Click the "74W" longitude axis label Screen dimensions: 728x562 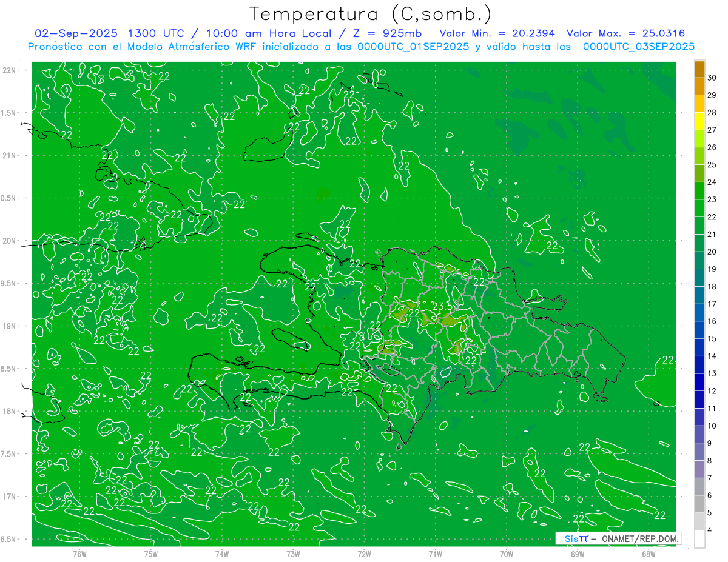221,554
